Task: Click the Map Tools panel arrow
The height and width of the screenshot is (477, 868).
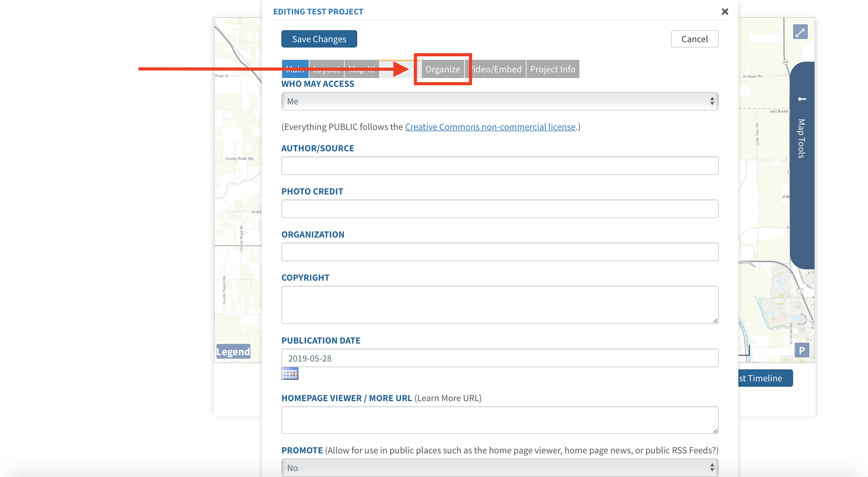Action: (x=802, y=99)
